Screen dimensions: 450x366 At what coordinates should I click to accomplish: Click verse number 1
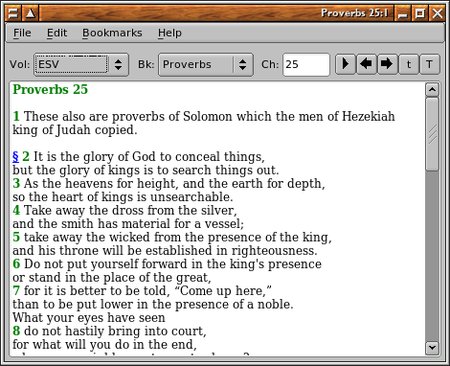point(16,116)
